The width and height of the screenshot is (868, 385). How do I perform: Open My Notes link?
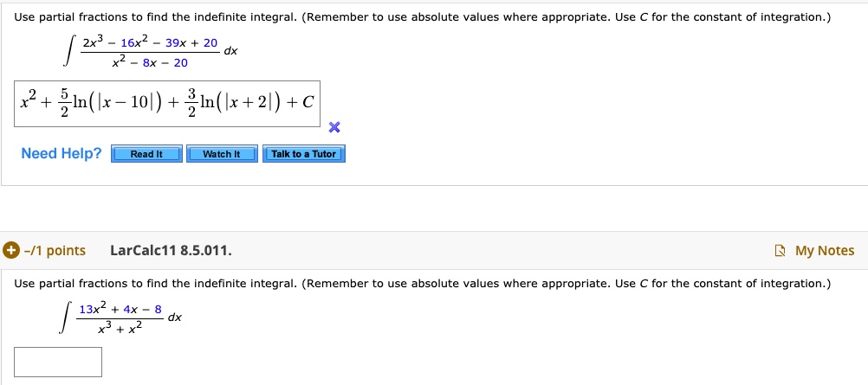click(x=825, y=250)
